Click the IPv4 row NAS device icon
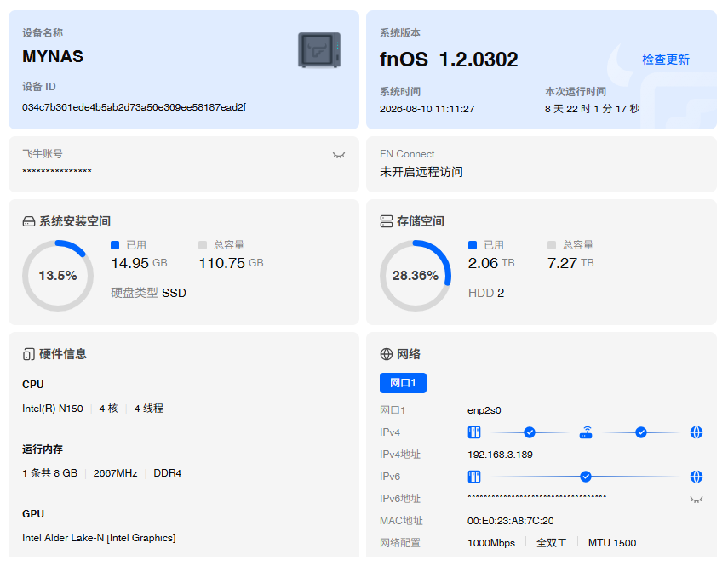This screenshot has height=566, width=728. tap(474, 432)
